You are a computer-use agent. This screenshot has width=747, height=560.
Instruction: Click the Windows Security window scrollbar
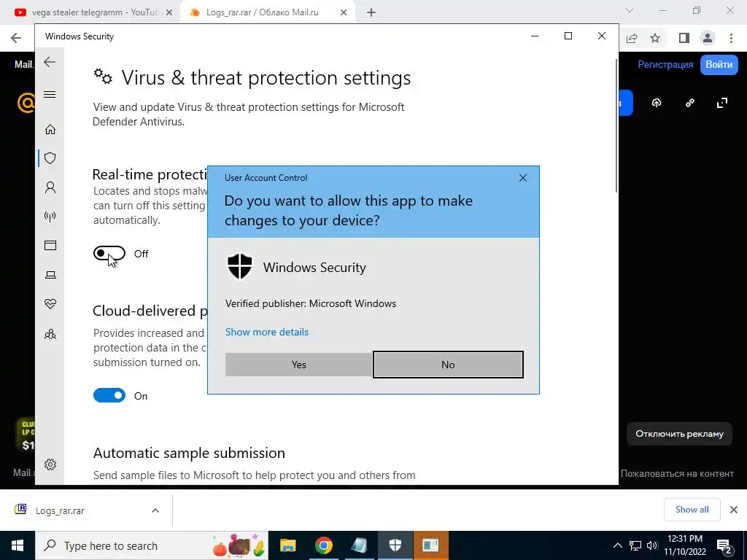(x=616, y=126)
